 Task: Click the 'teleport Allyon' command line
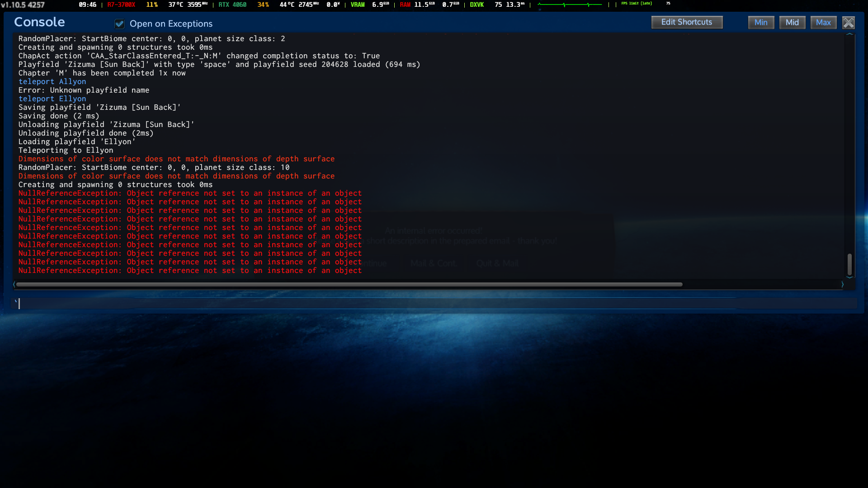[x=52, y=81]
